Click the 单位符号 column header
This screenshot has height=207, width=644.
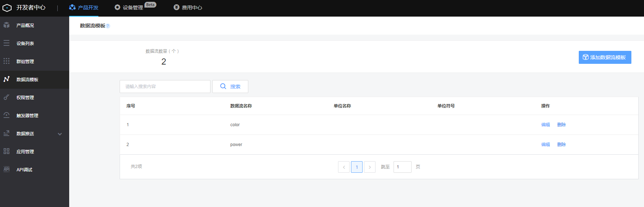(446, 106)
